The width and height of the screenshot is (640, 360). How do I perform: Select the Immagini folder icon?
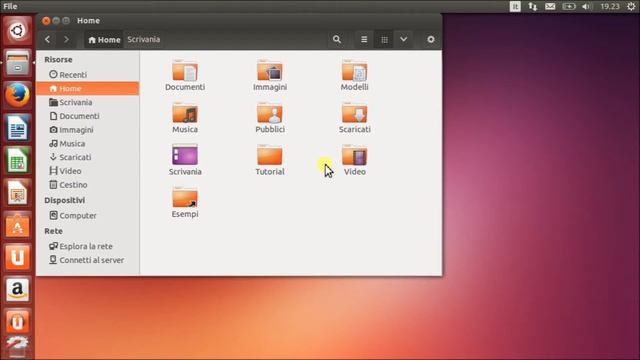[x=270, y=71]
